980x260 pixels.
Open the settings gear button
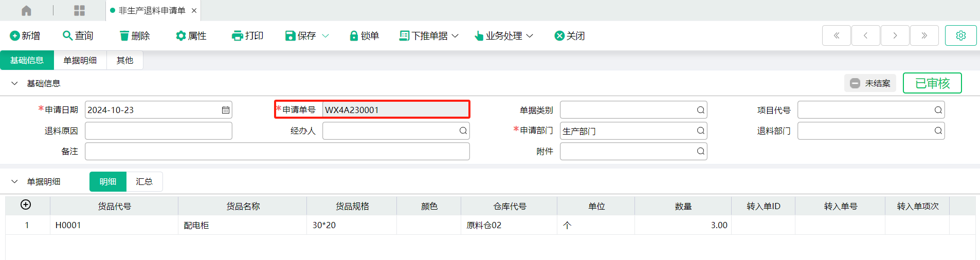[960, 35]
